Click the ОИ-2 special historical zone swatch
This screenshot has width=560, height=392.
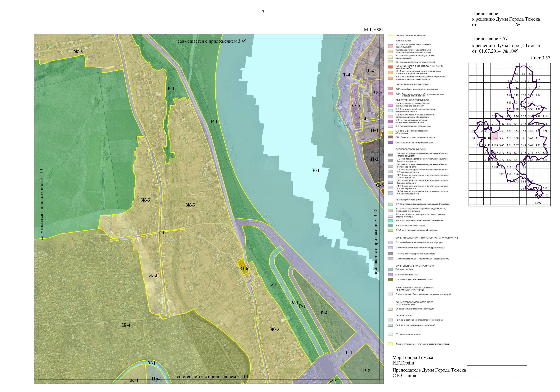[x=390, y=142]
